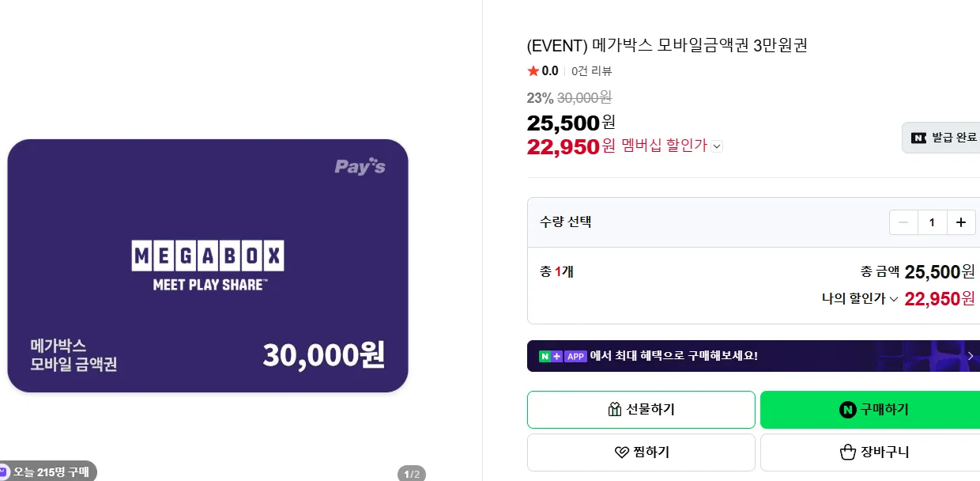
Task: Increase quantity with the plus button
Action: pyautogui.click(x=961, y=222)
